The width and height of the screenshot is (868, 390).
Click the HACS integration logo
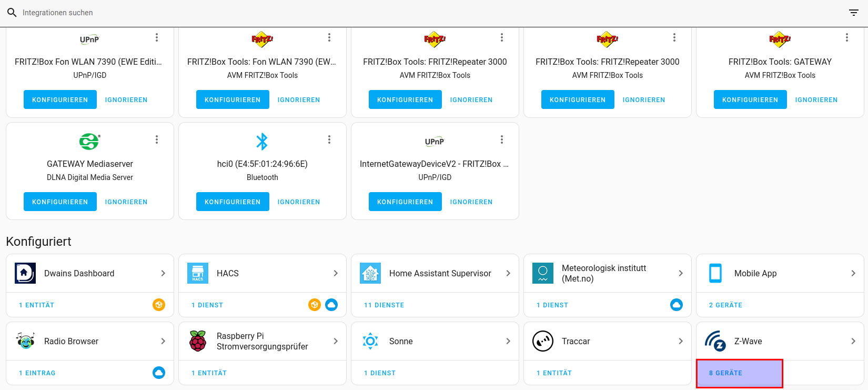pyautogui.click(x=198, y=273)
